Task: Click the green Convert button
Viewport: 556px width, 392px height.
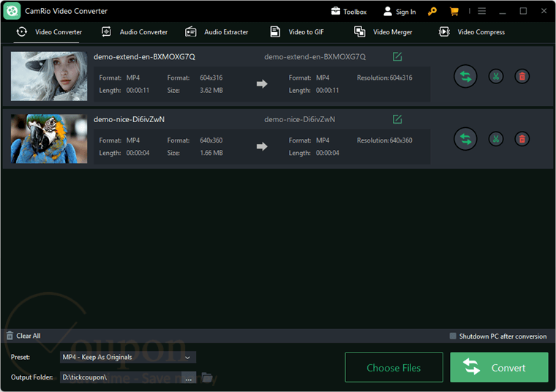Action: pyautogui.click(x=499, y=368)
